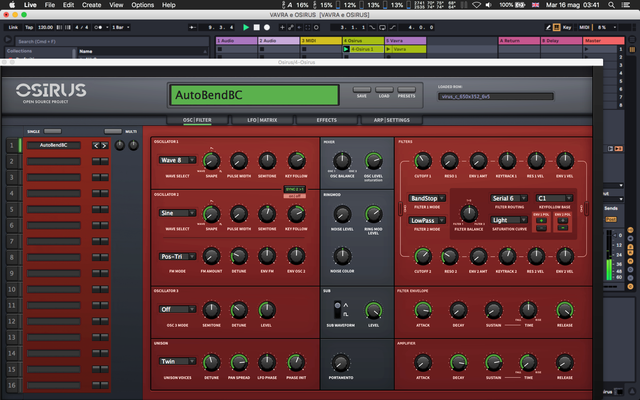This screenshot has width=640, height=400.
Task: Go to next preset with right arrow
Action: tap(104, 145)
